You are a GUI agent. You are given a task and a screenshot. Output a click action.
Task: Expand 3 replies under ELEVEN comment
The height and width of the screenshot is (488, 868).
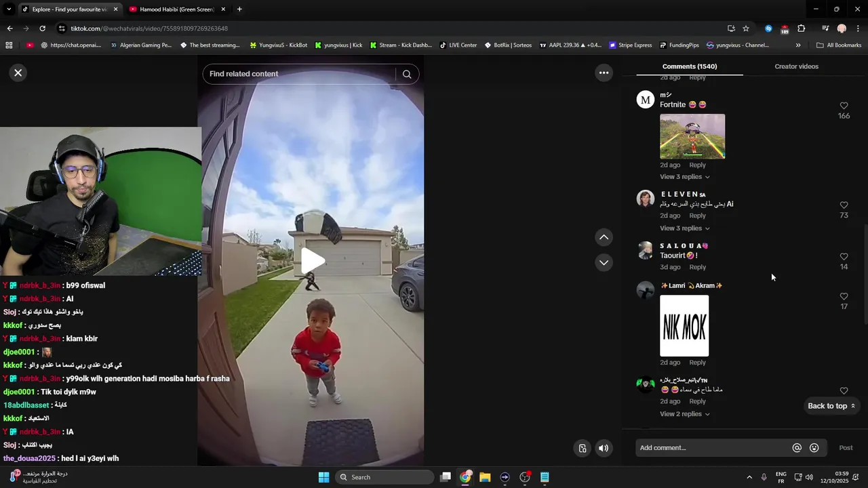[685, 228]
